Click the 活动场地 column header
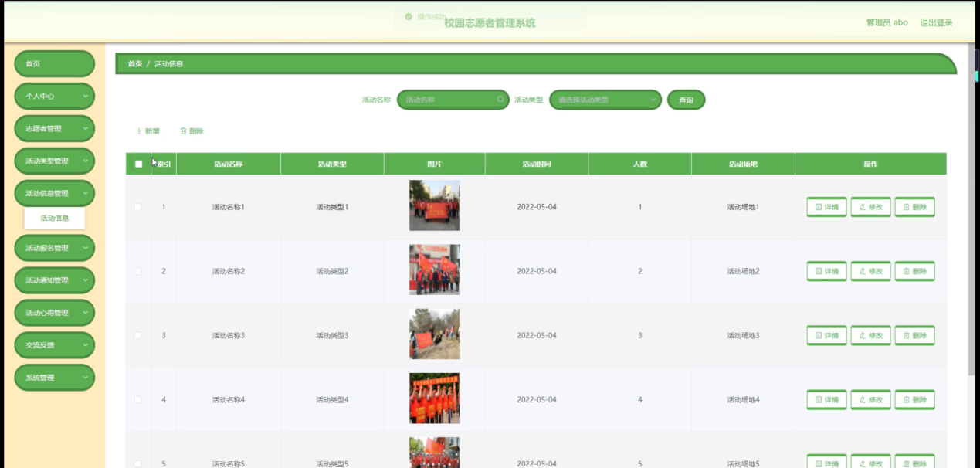 [743, 164]
